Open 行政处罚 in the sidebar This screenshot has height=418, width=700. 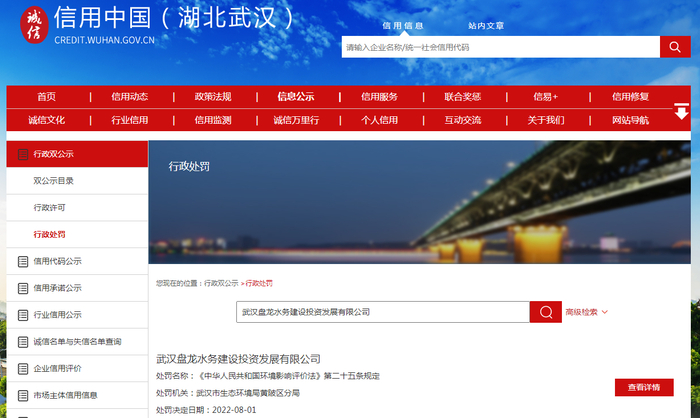tap(77, 234)
